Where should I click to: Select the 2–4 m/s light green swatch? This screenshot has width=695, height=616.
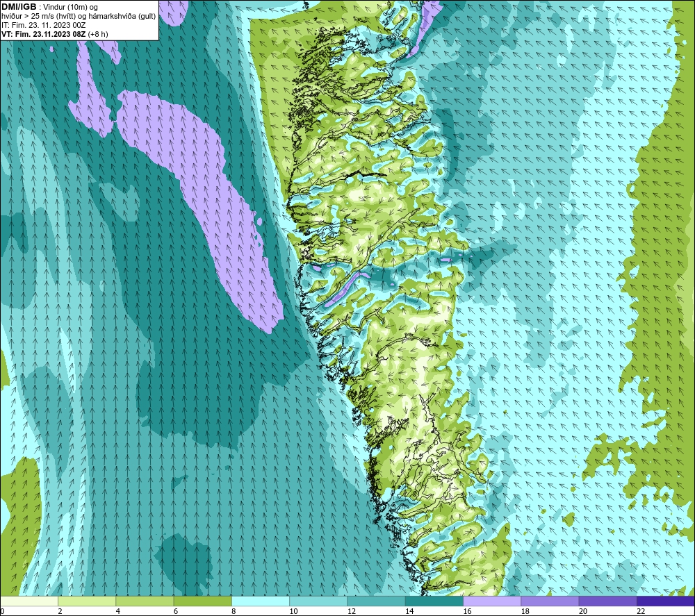(x=87, y=601)
